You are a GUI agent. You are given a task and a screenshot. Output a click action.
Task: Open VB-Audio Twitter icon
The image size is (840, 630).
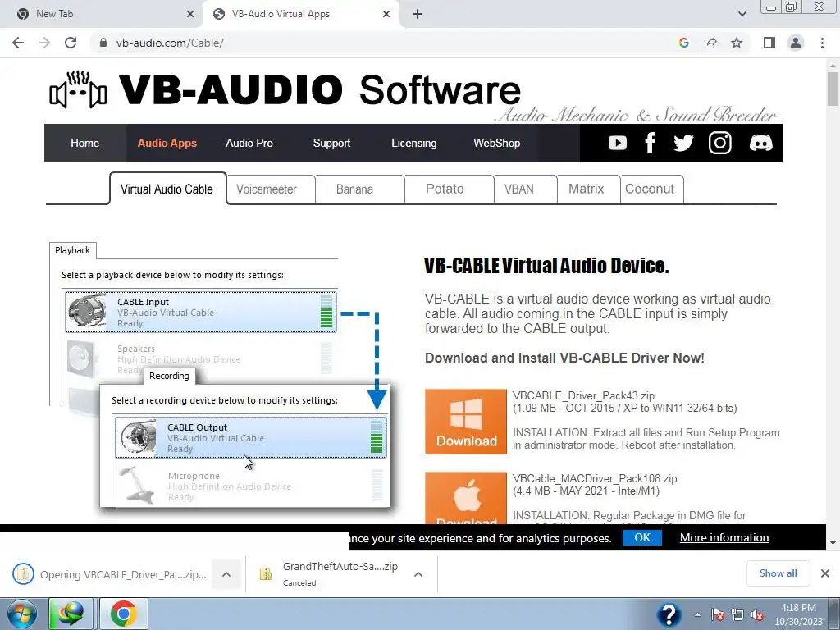(683, 143)
